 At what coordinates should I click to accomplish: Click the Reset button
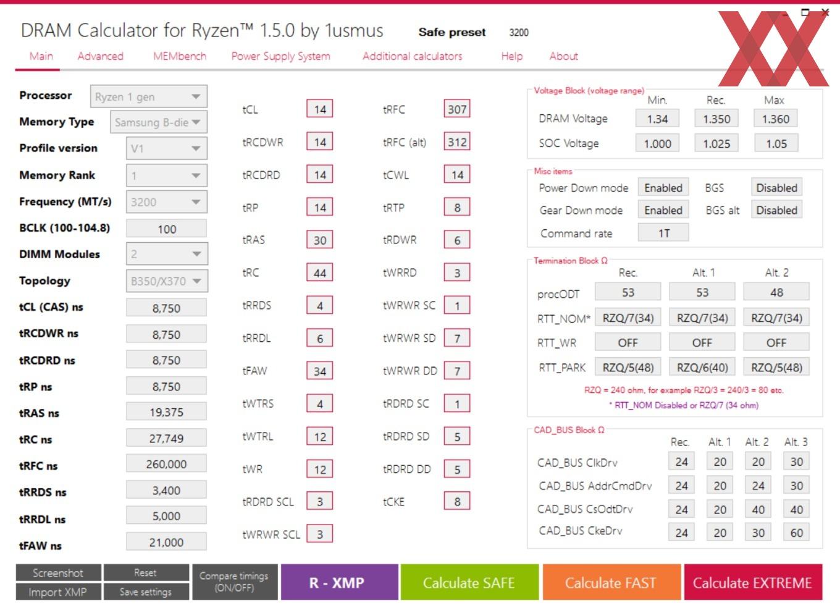[x=146, y=573]
